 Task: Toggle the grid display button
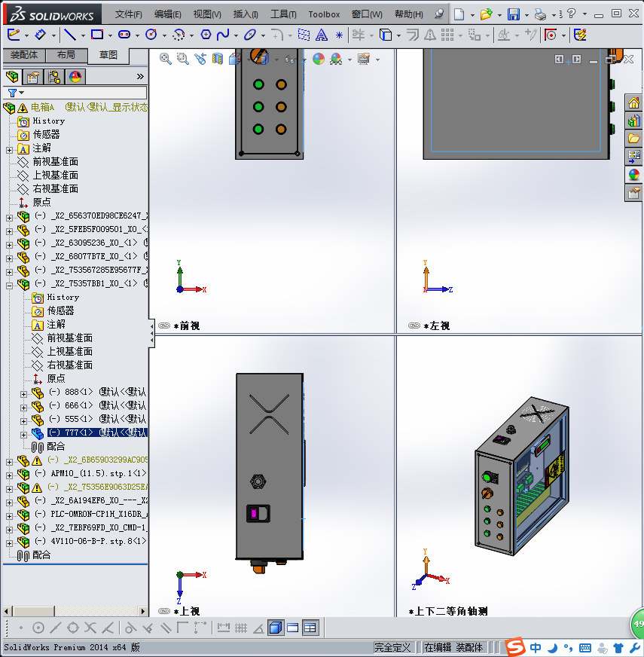241,628
